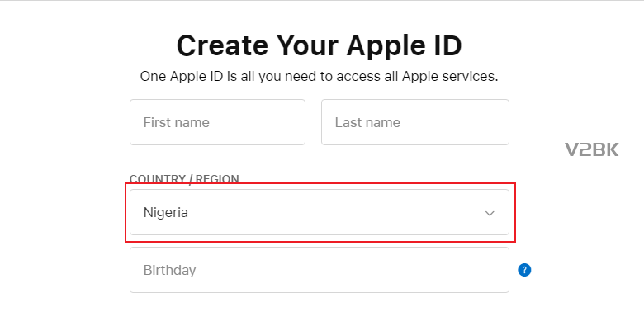Screen dimensions: 644x312
Task: Click the Birthday placeholder text
Action: pyautogui.click(x=169, y=270)
